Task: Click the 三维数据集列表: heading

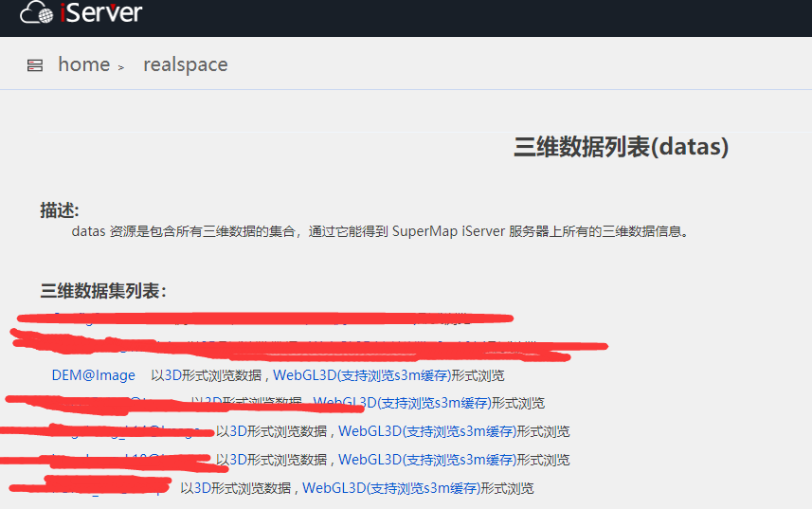Action: coord(103,290)
